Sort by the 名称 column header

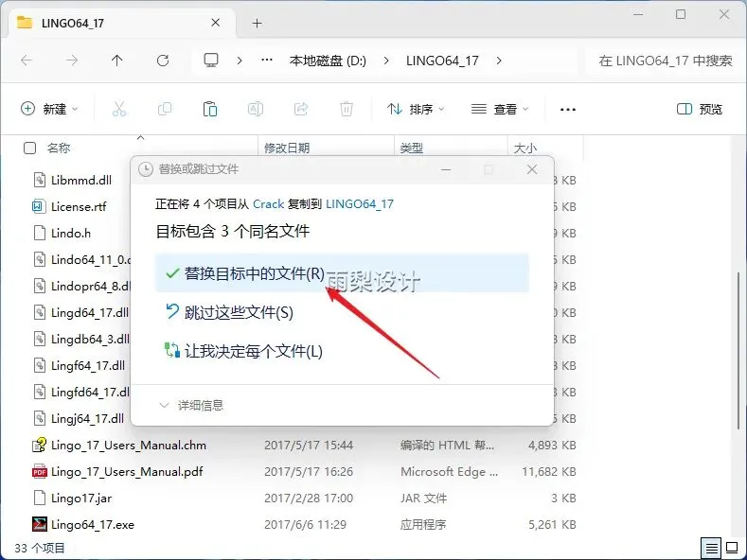(x=59, y=149)
